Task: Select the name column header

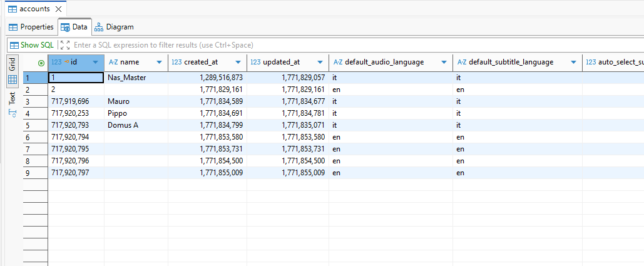Action: tap(136, 63)
